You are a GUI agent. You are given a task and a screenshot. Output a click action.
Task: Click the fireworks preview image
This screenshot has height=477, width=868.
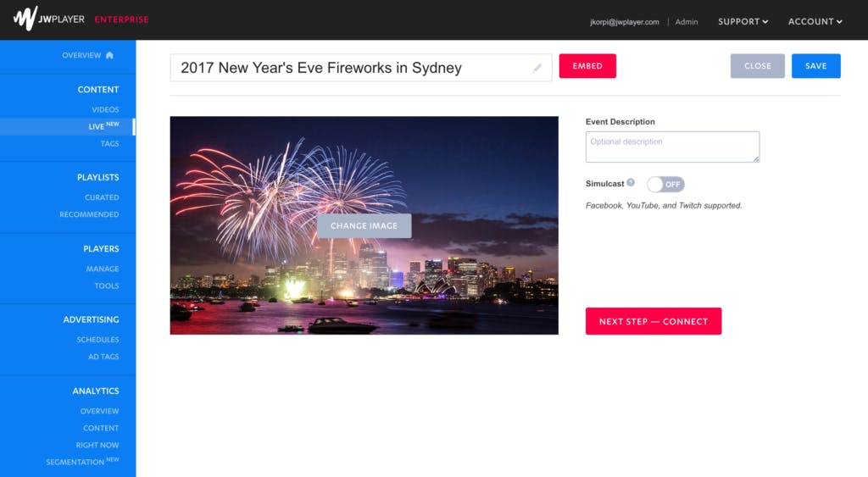pyautogui.click(x=364, y=166)
